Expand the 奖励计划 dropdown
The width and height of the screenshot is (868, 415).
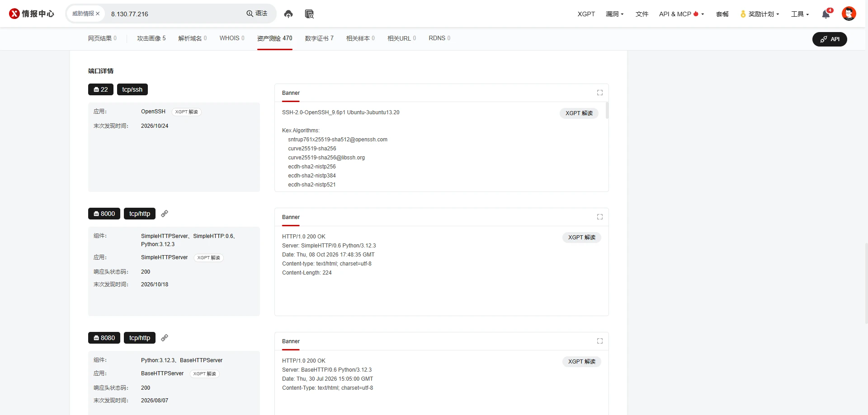pyautogui.click(x=760, y=14)
